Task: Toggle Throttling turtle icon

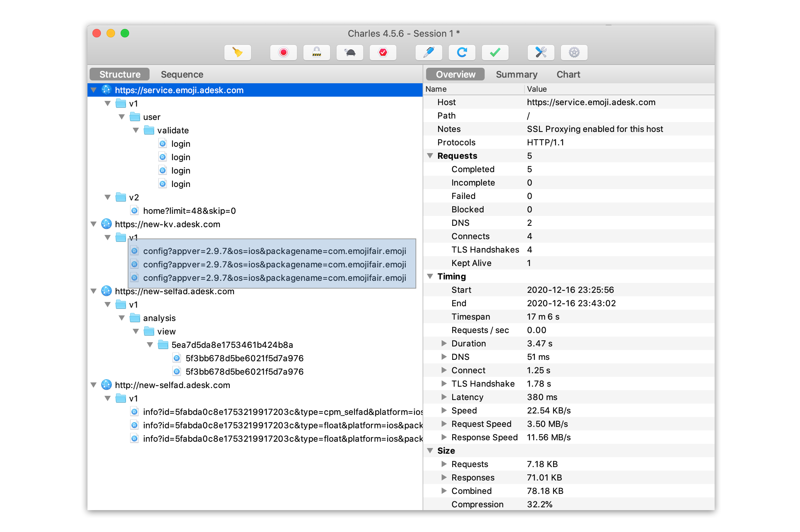Action: (350, 53)
